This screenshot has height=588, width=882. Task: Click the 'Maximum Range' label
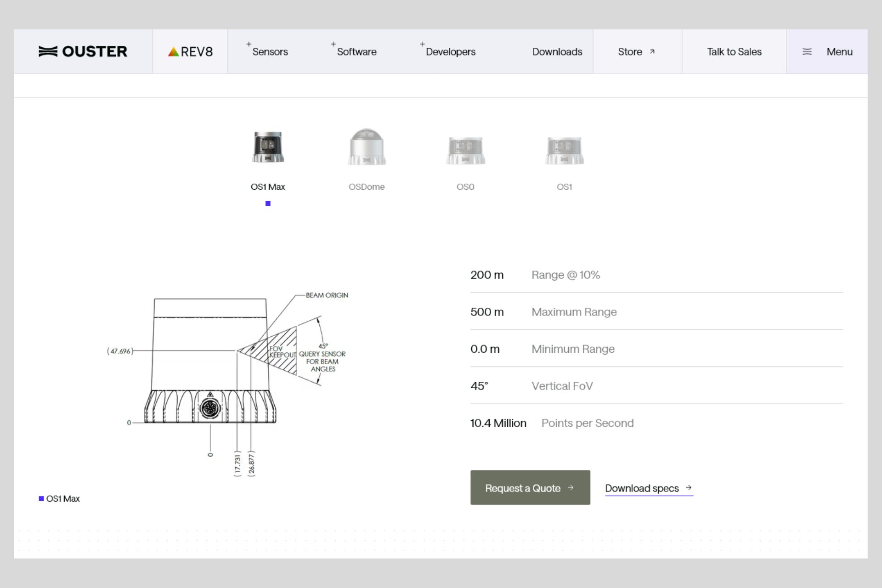[x=574, y=312]
